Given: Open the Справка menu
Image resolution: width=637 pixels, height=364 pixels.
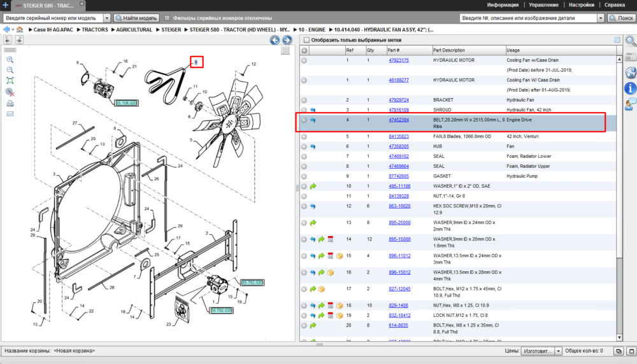Looking at the screenshot, I should (615, 5).
